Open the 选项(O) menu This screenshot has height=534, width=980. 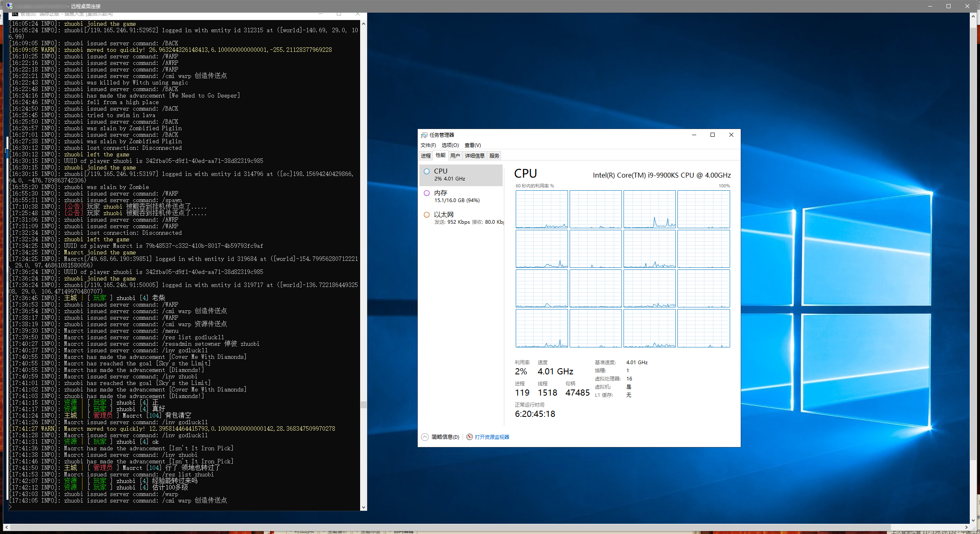(x=450, y=145)
